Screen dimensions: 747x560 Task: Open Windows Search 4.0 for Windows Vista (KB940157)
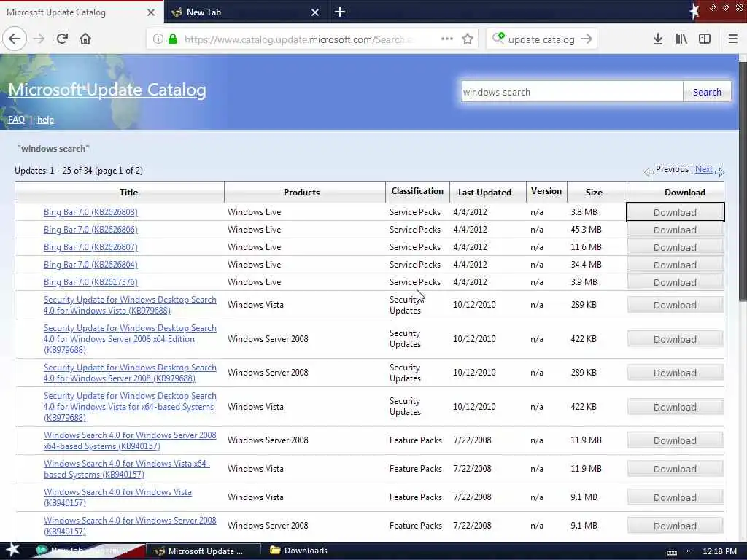click(117, 497)
